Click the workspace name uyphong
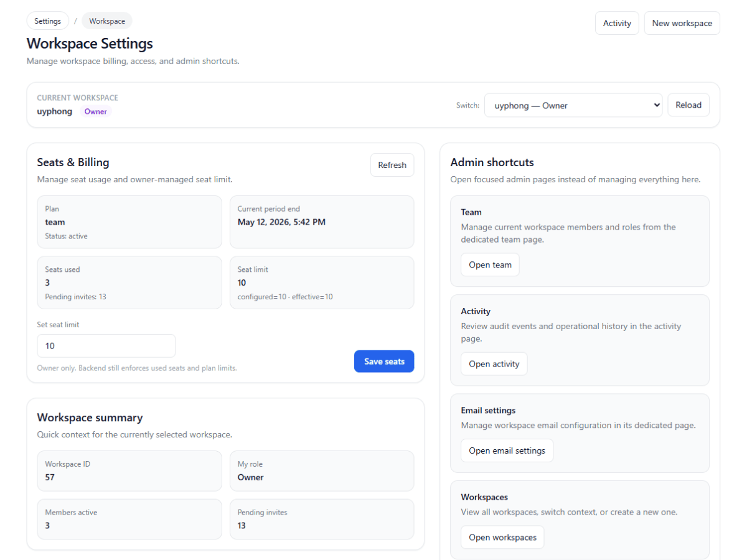 [x=55, y=111]
